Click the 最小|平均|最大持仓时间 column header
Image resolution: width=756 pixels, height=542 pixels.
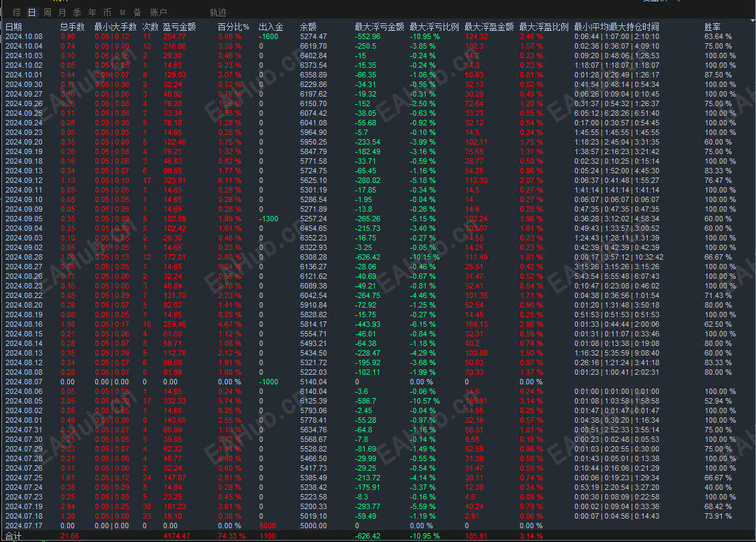point(617,27)
